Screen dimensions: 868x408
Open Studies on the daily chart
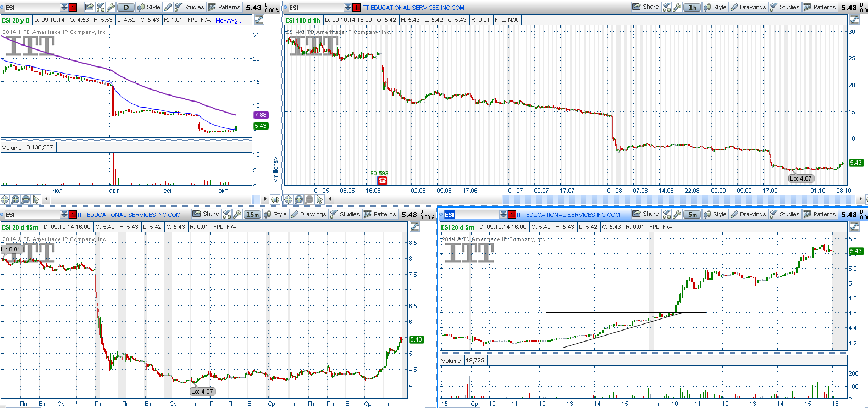click(x=189, y=7)
